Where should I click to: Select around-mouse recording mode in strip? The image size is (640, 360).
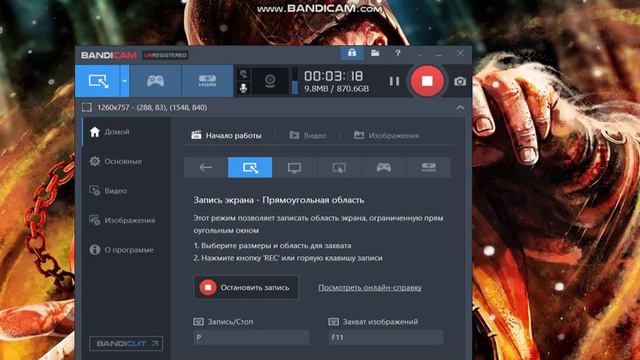click(339, 167)
